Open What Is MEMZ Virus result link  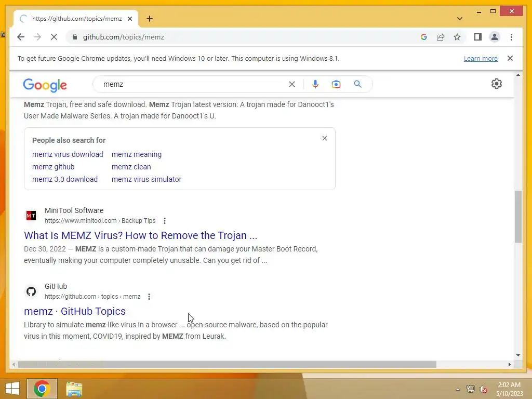pyautogui.click(x=140, y=235)
